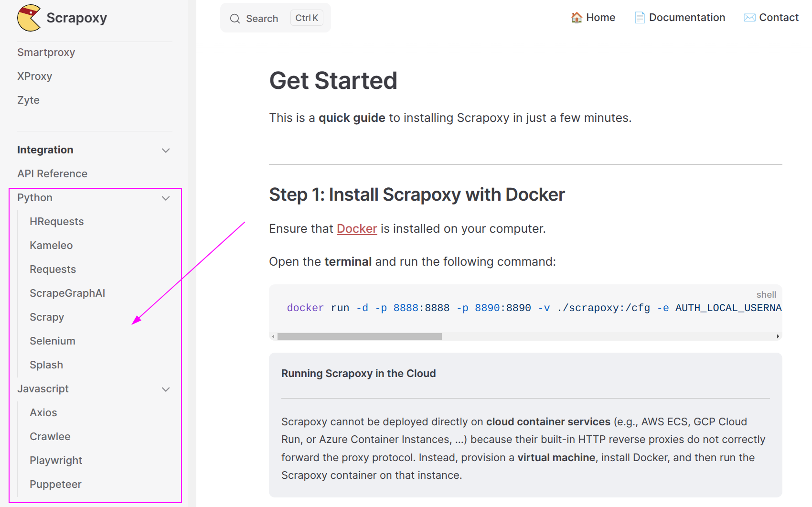
Task: Collapse the Python section chevron
Action: coord(166,198)
